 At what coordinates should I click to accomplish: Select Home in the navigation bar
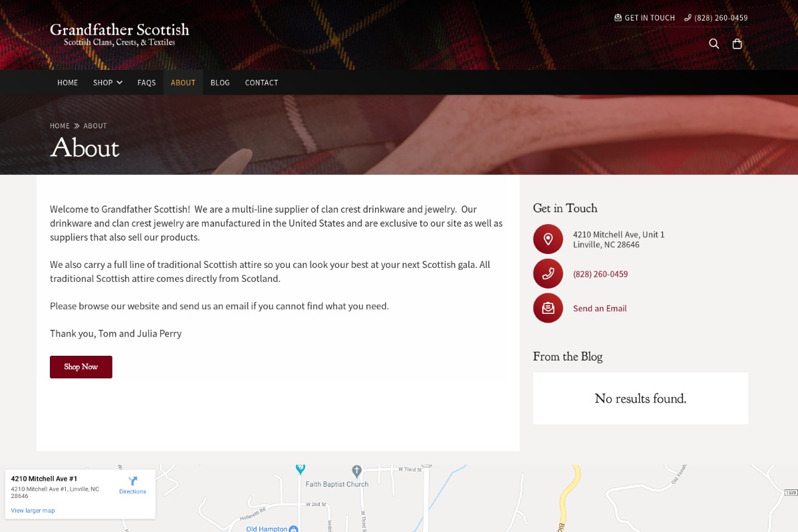click(x=68, y=82)
